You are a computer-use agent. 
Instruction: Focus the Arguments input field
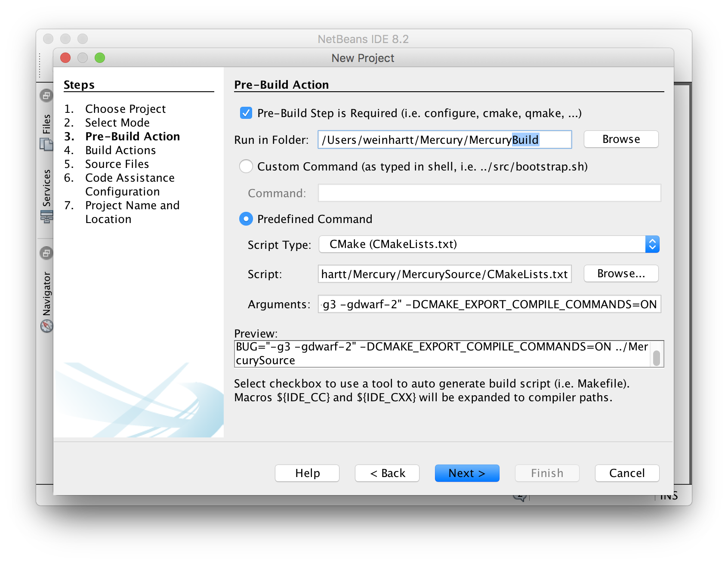pyautogui.click(x=489, y=304)
